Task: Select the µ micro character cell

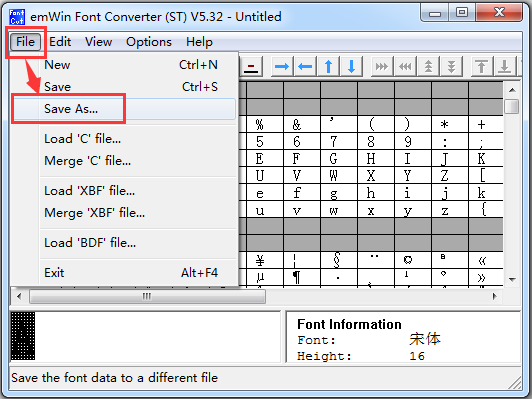Action: coord(265,277)
